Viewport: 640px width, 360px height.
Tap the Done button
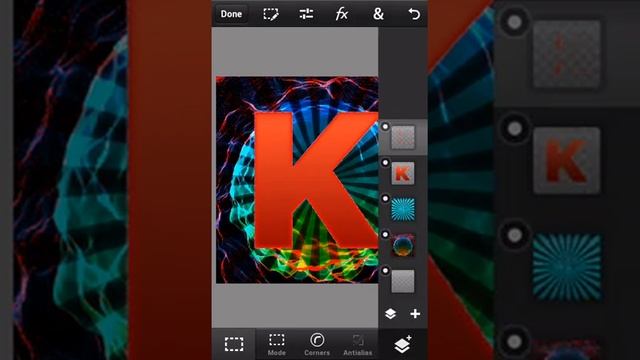pyautogui.click(x=231, y=14)
